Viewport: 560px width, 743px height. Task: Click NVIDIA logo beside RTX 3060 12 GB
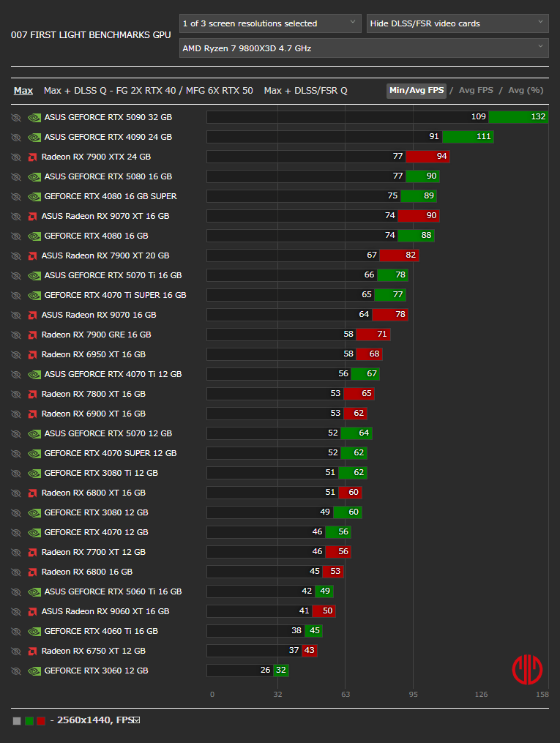click(x=34, y=671)
